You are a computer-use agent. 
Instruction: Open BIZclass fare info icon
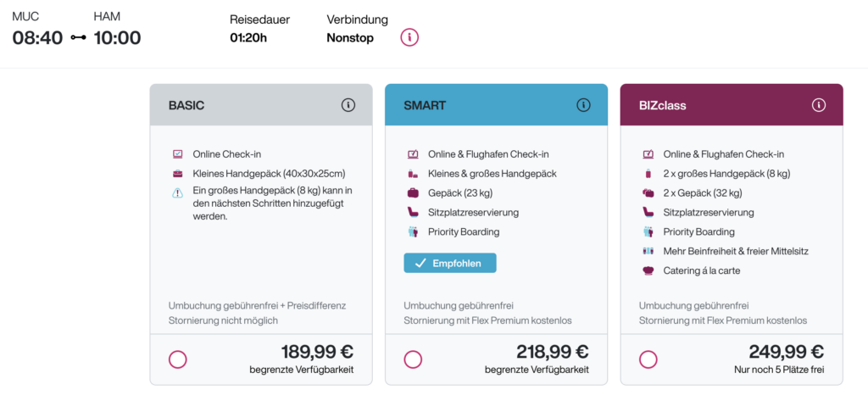[x=818, y=105]
